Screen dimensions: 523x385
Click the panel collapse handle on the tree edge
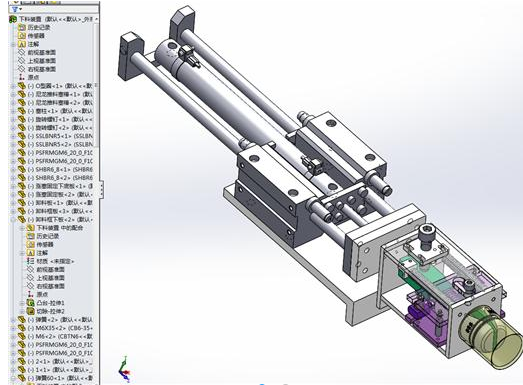tap(102, 189)
